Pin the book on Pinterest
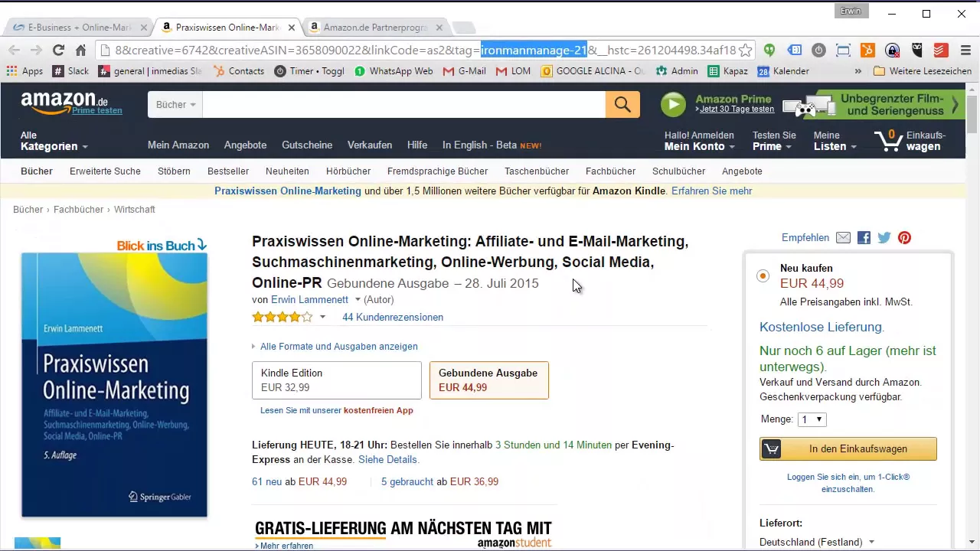Image resolution: width=980 pixels, height=551 pixels. (x=904, y=238)
